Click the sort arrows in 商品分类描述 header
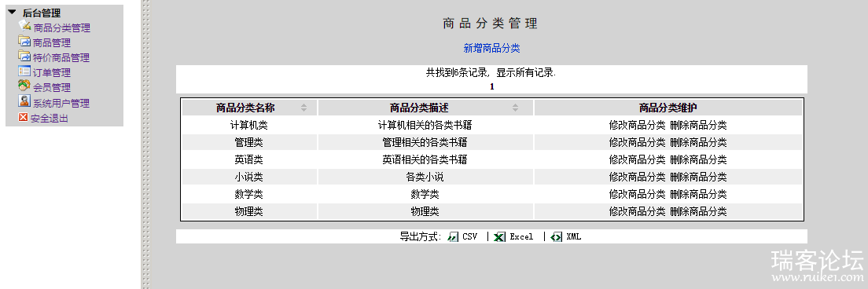Image resolution: width=868 pixels, height=289 pixels. [x=516, y=108]
